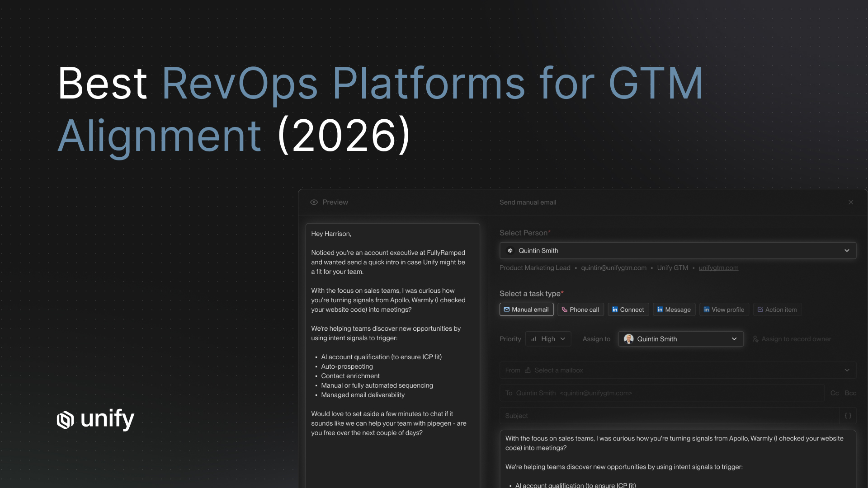Viewport: 868px width, 488px height.
Task: Open the Assign to Quintin Smith dropdown
Action: point(681,339)
